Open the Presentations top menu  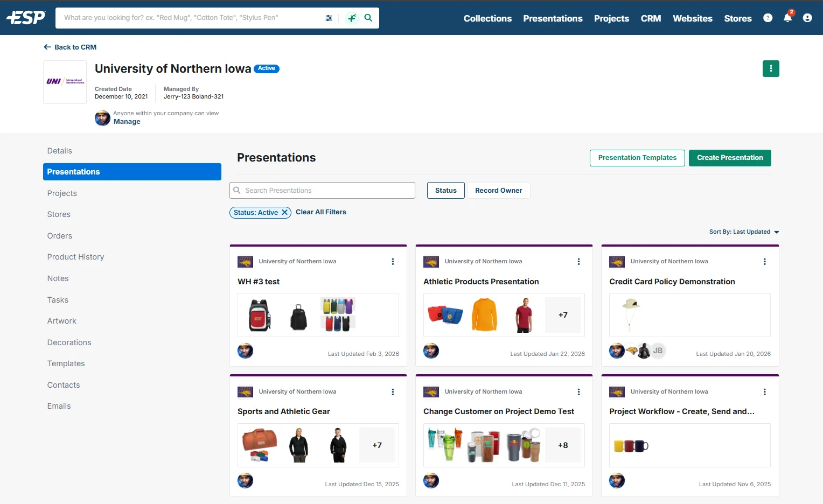coord(553,18)
